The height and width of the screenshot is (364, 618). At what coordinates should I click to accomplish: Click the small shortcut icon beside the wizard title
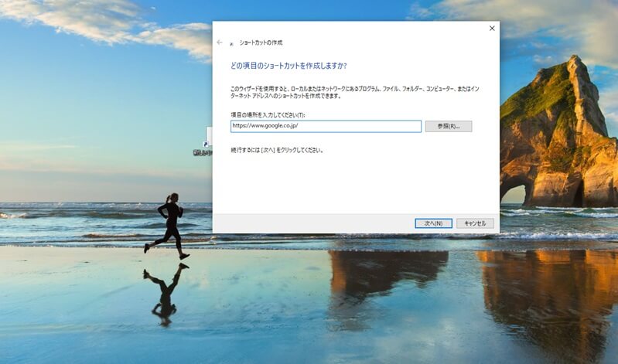(231, 44)
